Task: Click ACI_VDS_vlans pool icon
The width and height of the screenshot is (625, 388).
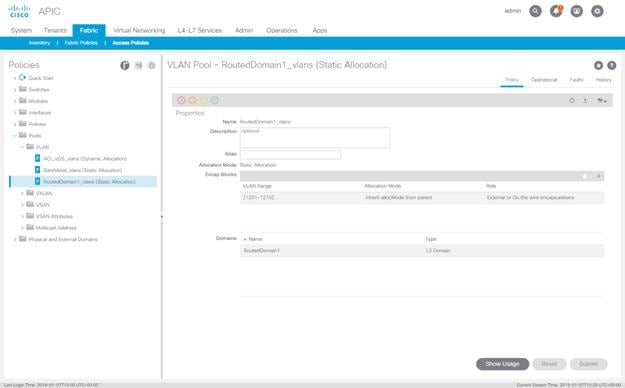Action: click(x=37, y=158)
